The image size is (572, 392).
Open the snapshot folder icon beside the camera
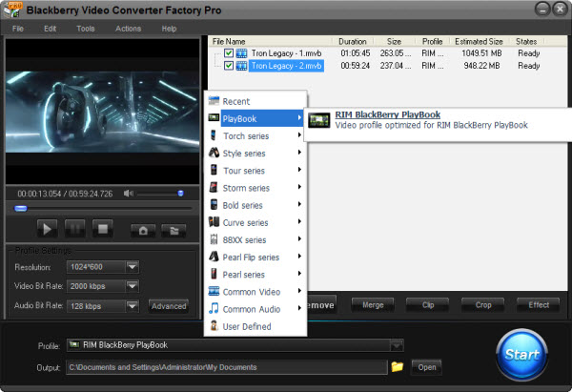click(174, 229)
